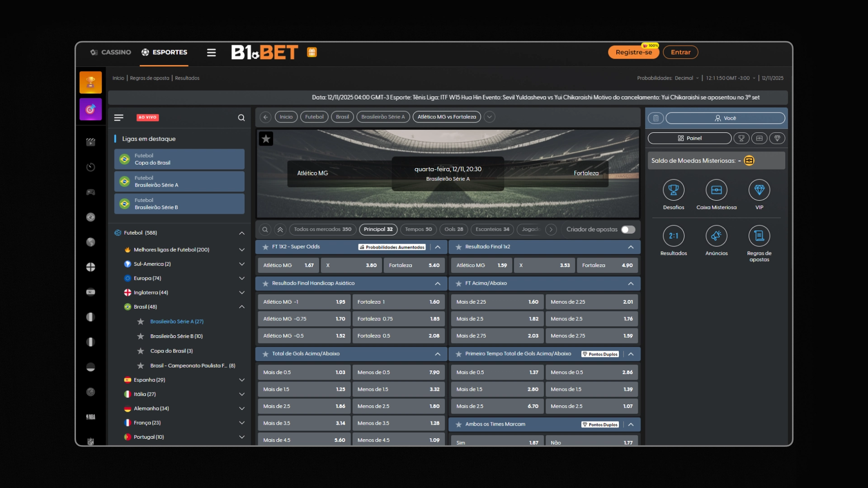Click the NBA league icon in sidebar
868x488 pixels.
click(90, 417)
